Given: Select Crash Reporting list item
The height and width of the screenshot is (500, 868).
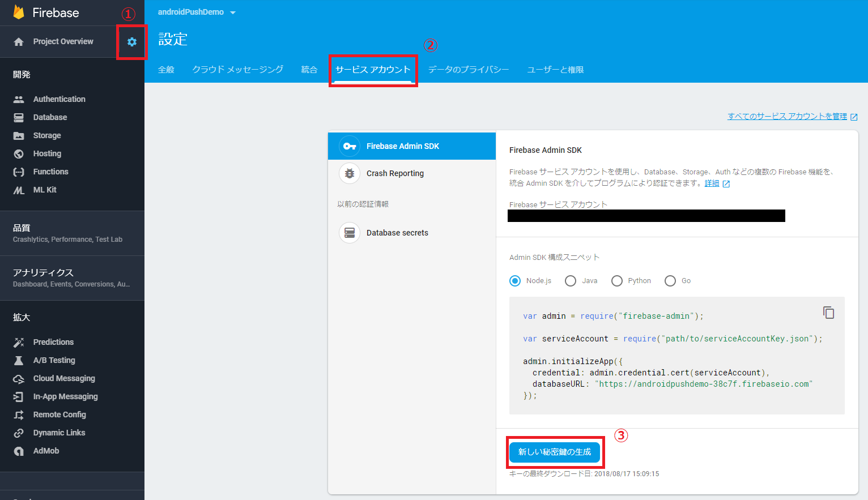Looking at the screenshot, I should [412, 173].
